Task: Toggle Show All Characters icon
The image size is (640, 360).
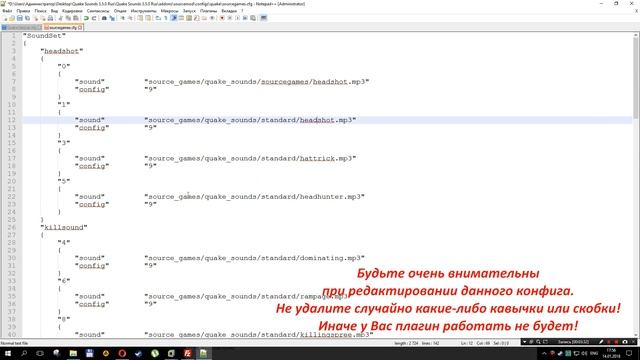Action: 166,18
